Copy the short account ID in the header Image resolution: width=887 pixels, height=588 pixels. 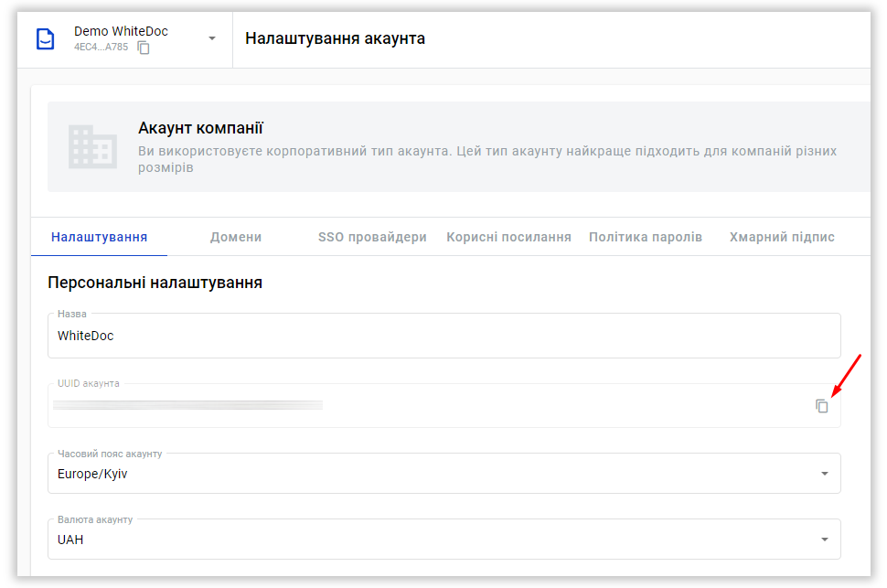click(144, 48)
